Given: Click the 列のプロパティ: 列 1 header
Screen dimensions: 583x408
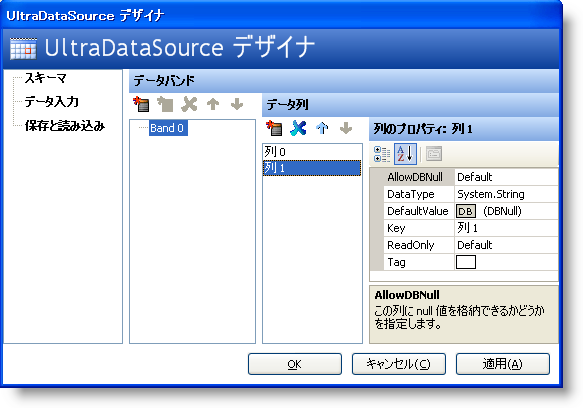Looking at the screenshot, I should tap(464, 129).
